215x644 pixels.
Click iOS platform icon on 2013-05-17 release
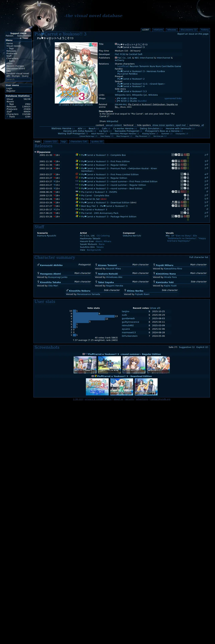click(77, 209)
